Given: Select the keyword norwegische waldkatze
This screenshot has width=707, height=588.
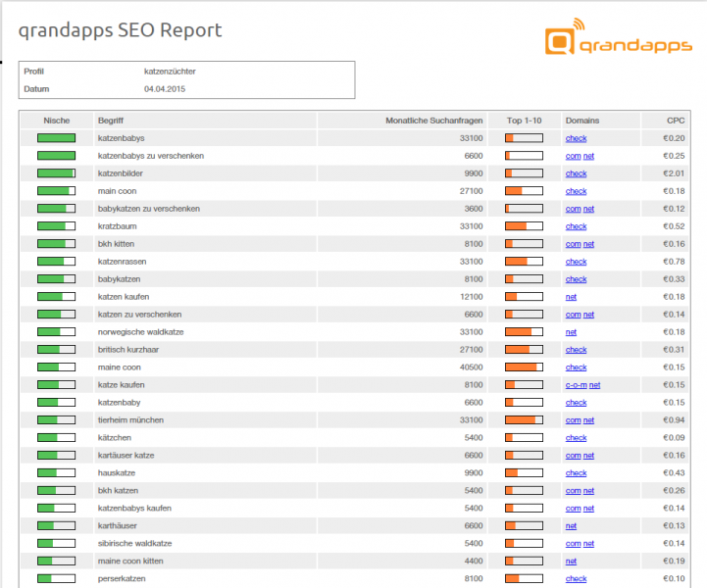Looking at the screenshot, I should pyautogui.click(x=140, y=332).
